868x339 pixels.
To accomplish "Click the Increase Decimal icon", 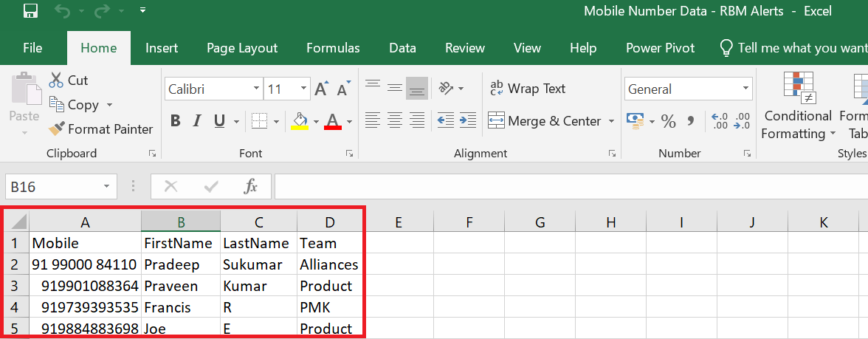I will point(719,121).
